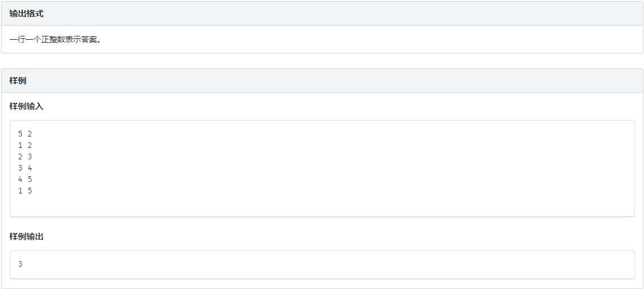Screen dimensions: 644x289
Task: Click the digit 4 on the '4 5' line
Action: click(x=20, y=179)
